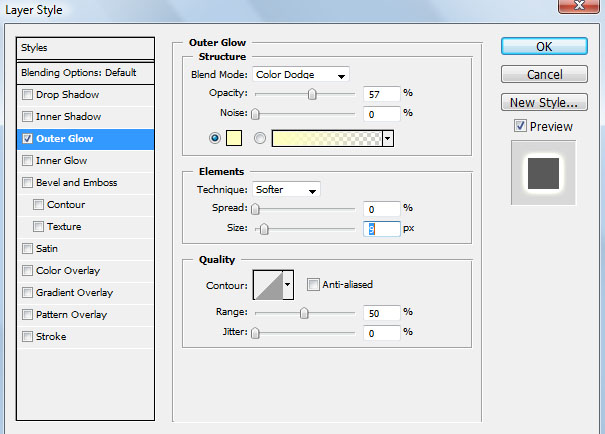Image resolution: width=605 pixels, height=434 pixels.
Task: Click the Jitter percentage input field
Action: pos(382,333)
